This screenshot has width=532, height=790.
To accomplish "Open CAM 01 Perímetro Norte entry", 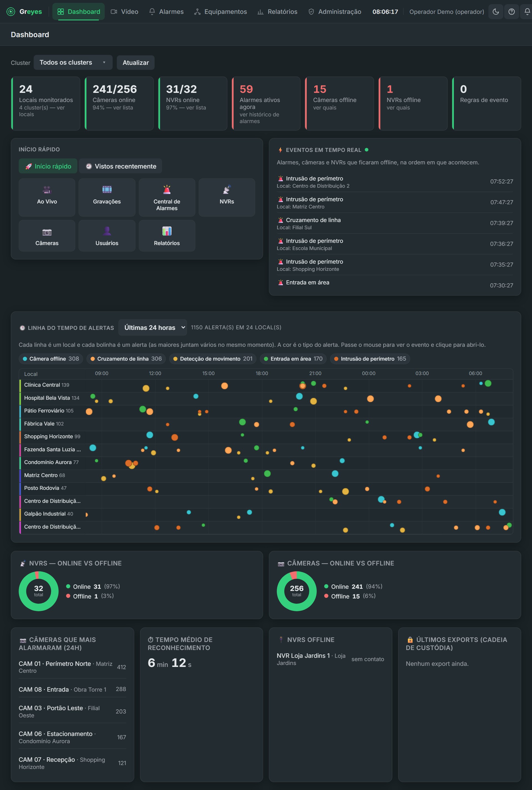I will (x=72, y=667).
